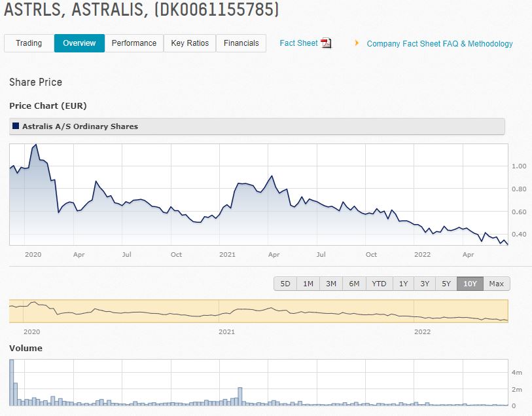The height and width of the screenshot is (416, 532).
Task: Click the orange chevron beside the FAQ link
Action: pyautogui.click(x=357, y=43)
